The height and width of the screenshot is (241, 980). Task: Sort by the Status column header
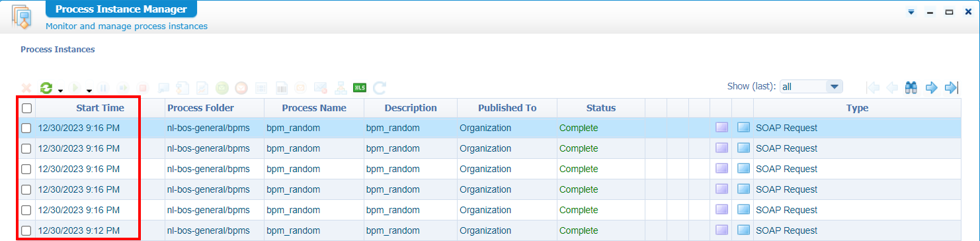coord(601,108)
